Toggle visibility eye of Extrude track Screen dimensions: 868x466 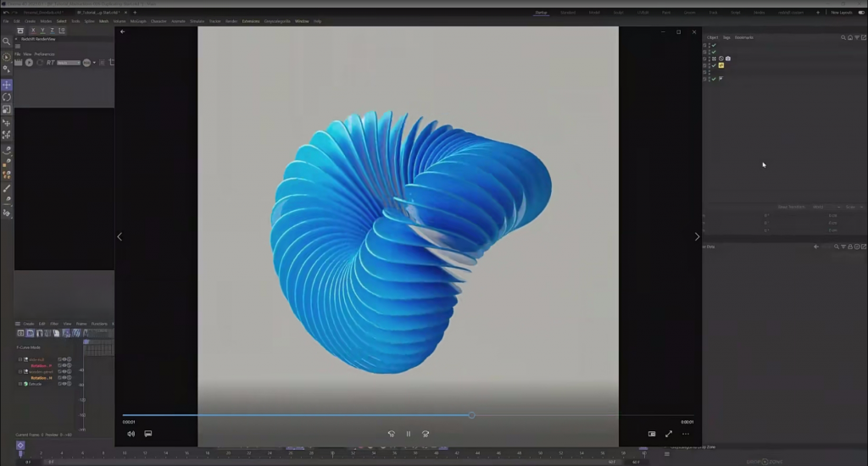point(64,384)
